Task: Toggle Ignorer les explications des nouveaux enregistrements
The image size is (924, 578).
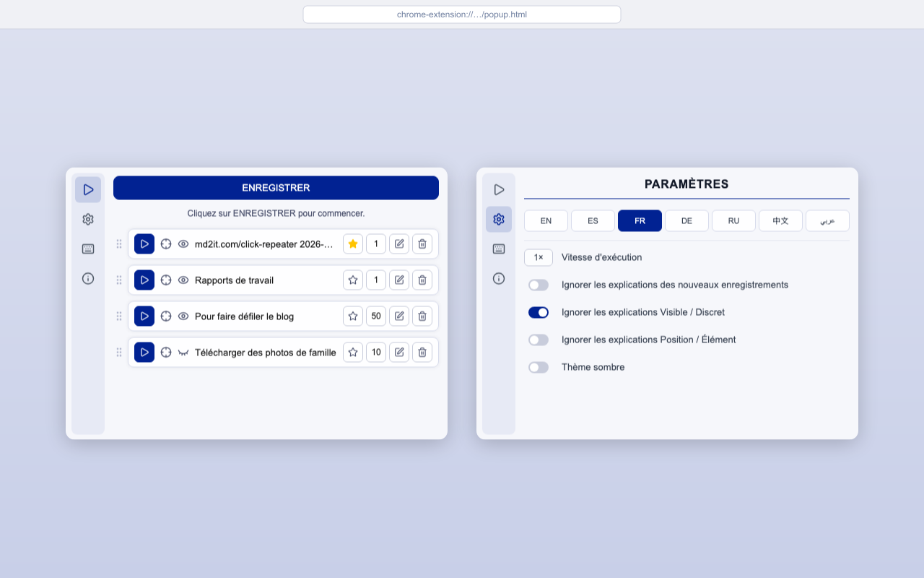Action: (x=539, y=285)
